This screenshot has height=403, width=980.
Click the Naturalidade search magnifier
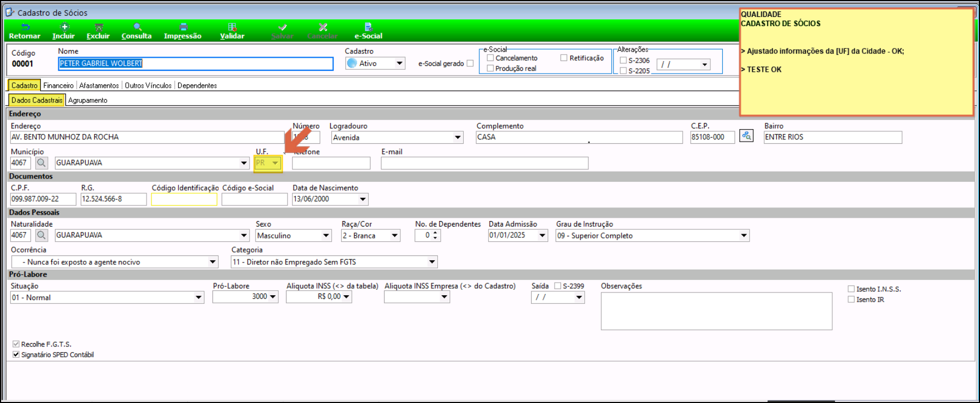pyautogui.click(x=41, y=235)
